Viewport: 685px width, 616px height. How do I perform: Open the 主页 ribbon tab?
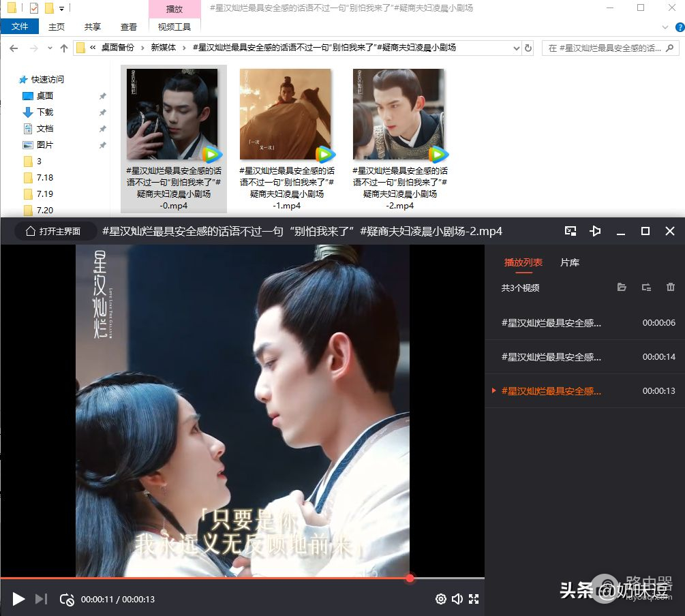coord(57,27)
